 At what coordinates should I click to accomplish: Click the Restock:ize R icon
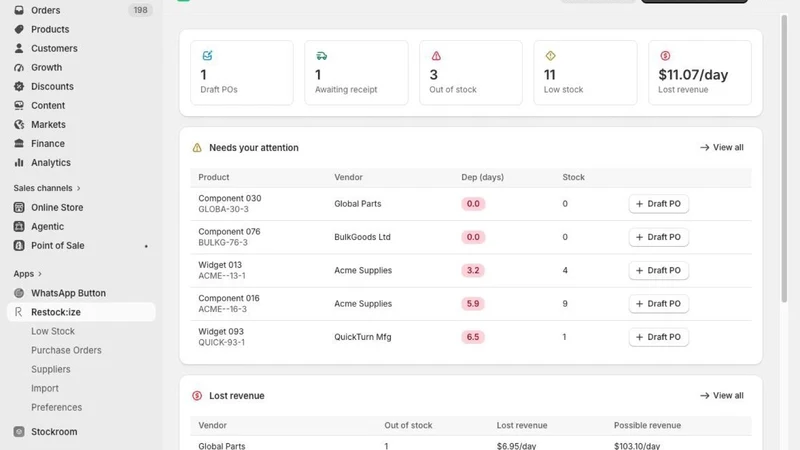pyautogui.click(x=19, y=312)
